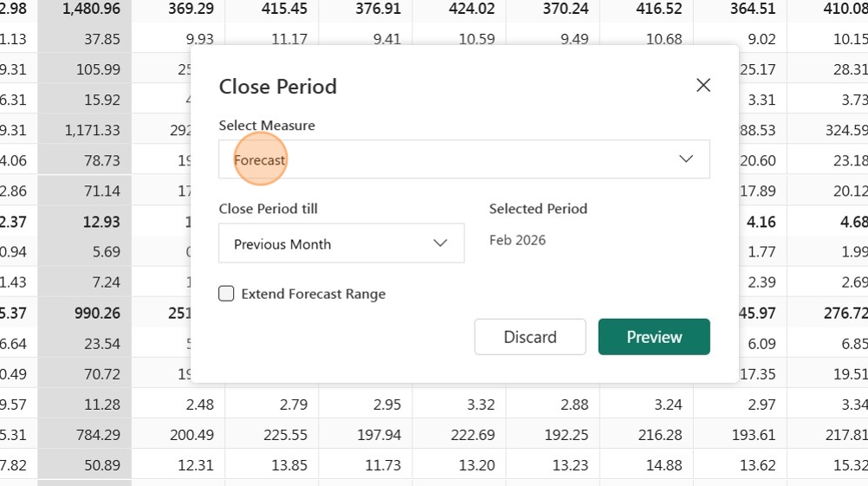Select the cell with value 1,480.96

coord(85,9)
